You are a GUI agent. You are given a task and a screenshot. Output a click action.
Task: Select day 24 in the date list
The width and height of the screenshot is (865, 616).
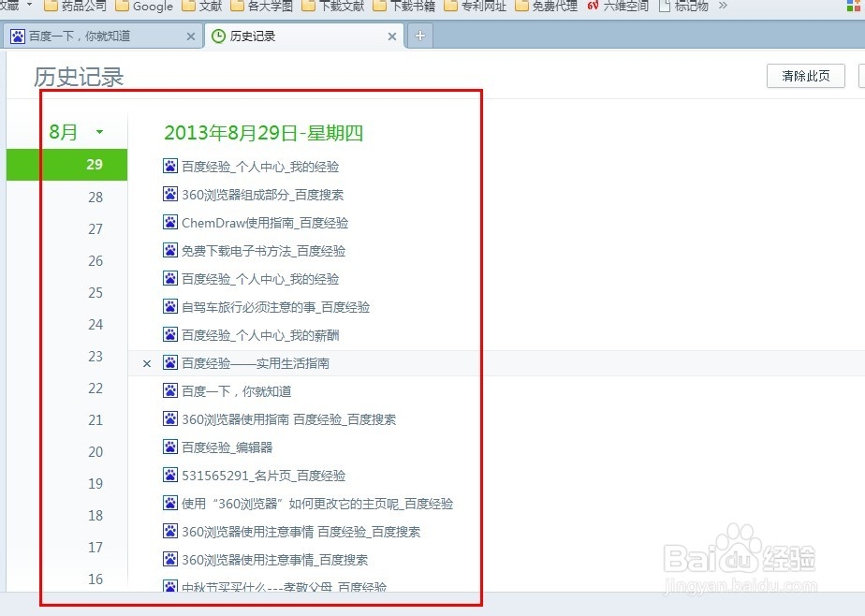click(95, 324)
